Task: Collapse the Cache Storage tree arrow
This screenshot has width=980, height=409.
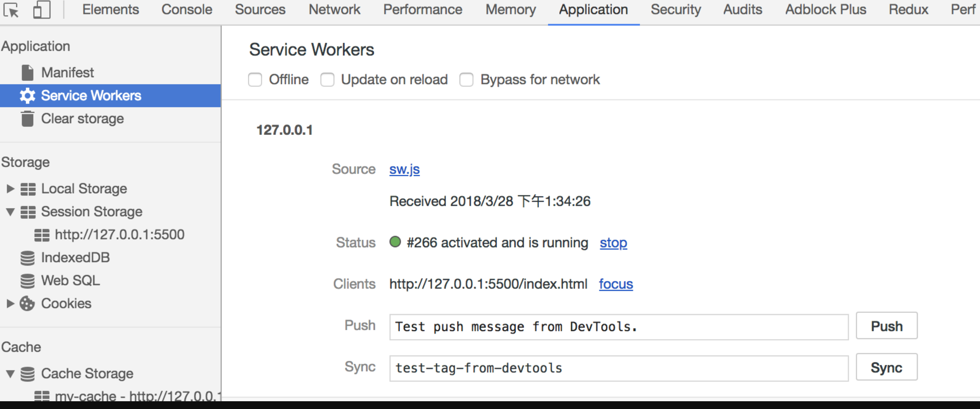Action: (10, 374)
